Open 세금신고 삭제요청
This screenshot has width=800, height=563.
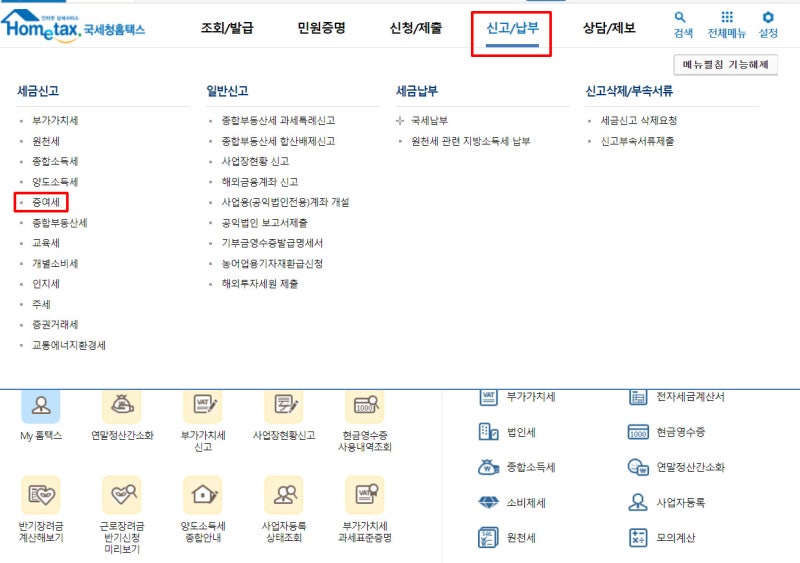coord(639,120)
